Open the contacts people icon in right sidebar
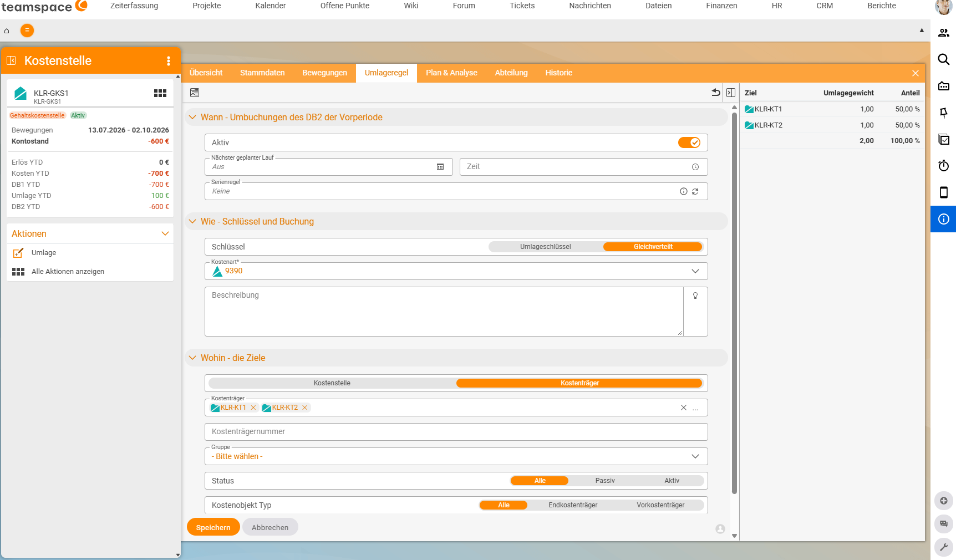Viewport: 956px width, 560px height. [x=944, y=33]
